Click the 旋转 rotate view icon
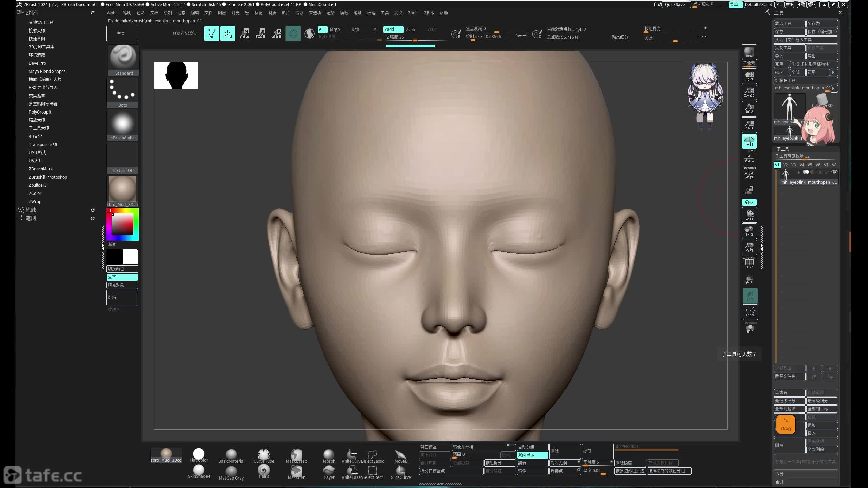868x488 pixels. [749, 215]
